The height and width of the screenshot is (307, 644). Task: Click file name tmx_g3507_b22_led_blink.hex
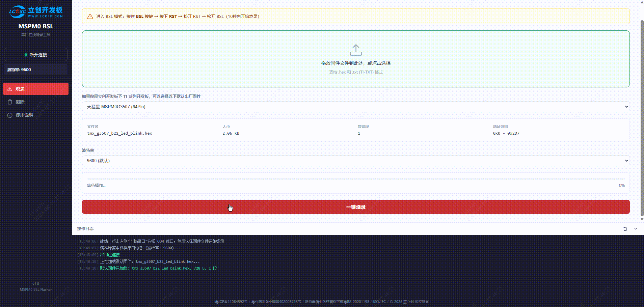(119, 133)
